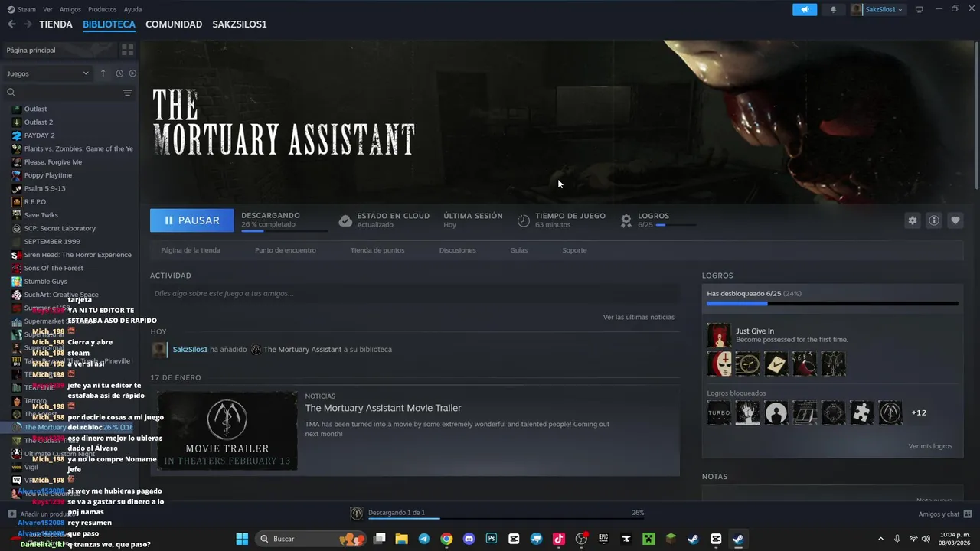980x551 pixels.
Task: Click Ver mis logros link
Action: tap(930, 446)
